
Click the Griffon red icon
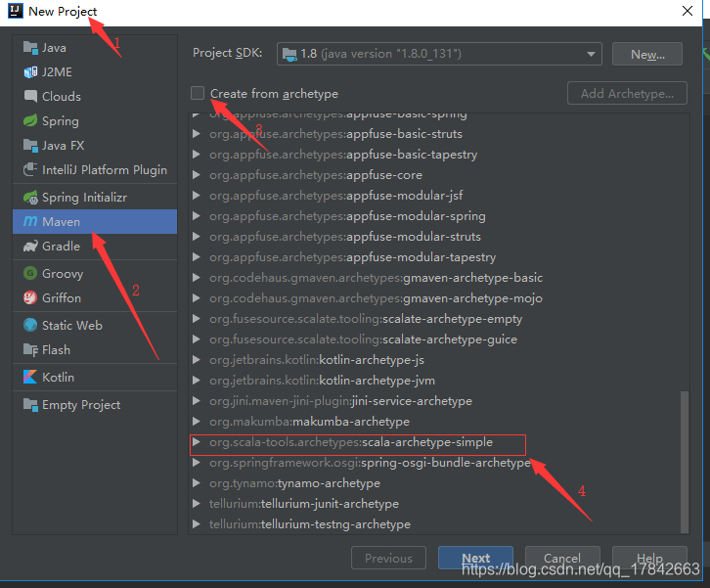click(30, 298)
